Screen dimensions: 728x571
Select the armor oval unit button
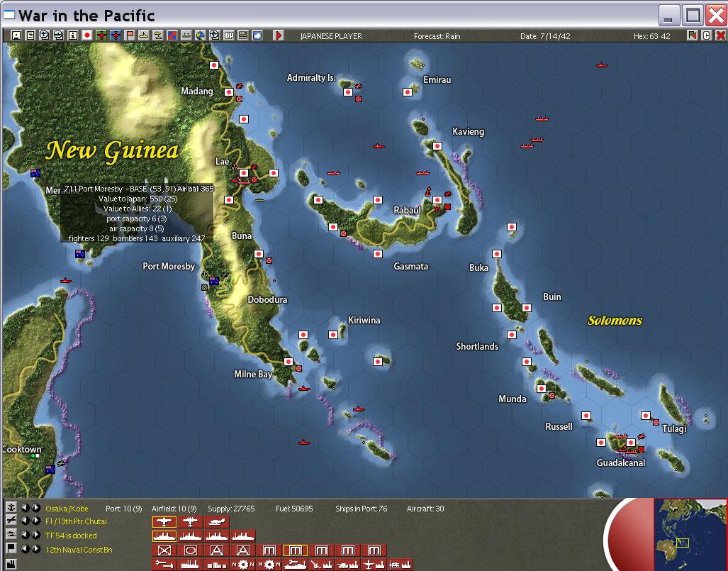(191, 550)
